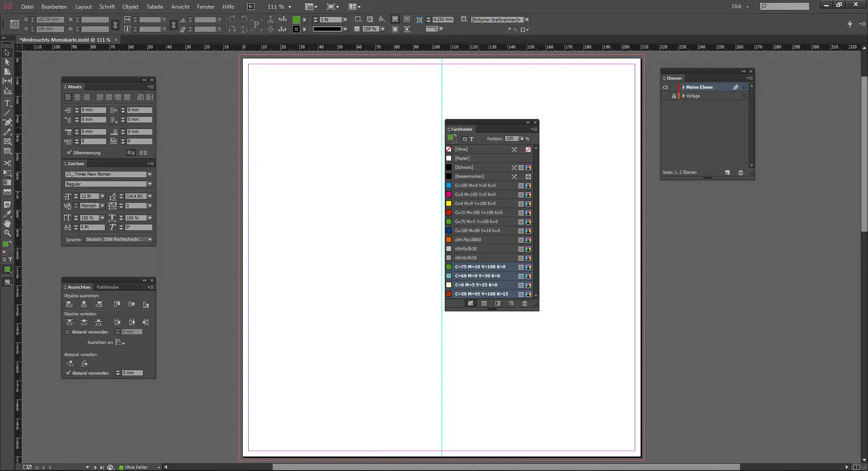Viewport: 868px width, 471px height.
Task: Choose the Eyedropper tool
Action: (7, 214)
